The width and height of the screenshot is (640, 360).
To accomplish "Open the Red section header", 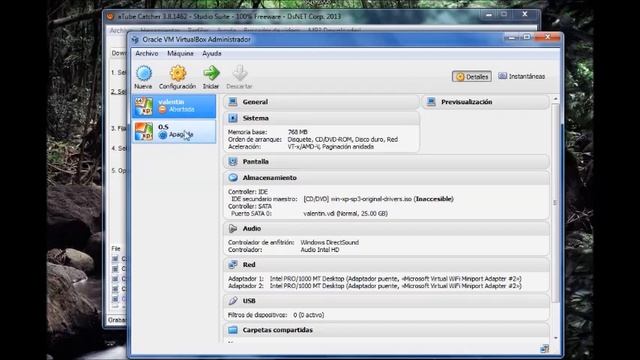I will pyautogui.click(x=386, y=264).
